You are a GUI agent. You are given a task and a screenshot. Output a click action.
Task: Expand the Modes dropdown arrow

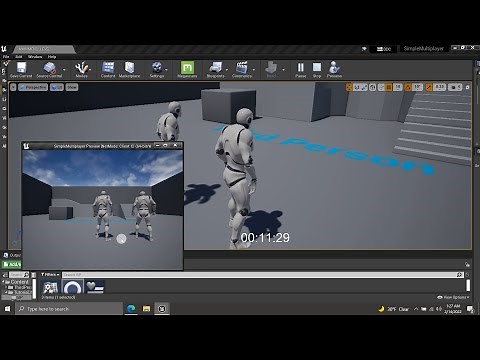pyautogui.click(x=90, y=70)
